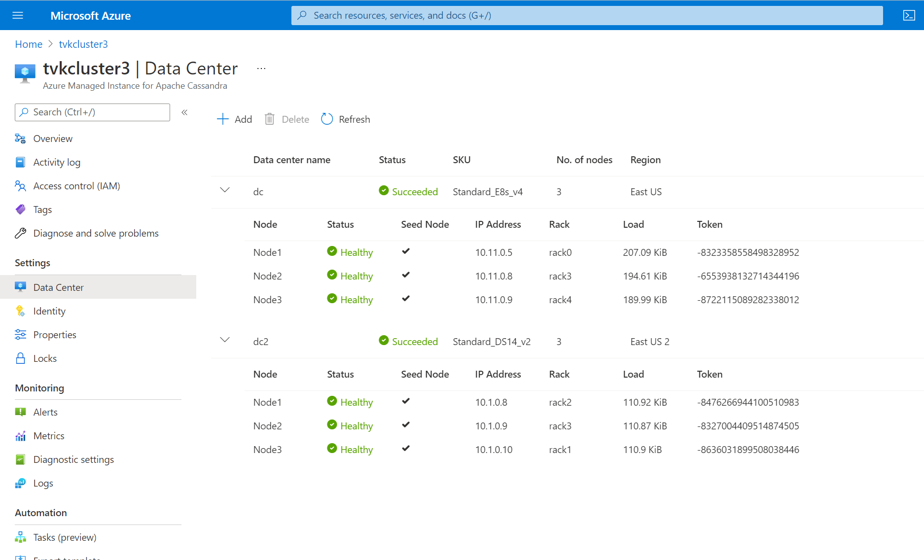This screenshot has height=560, width=924.
Task: Launch Cloud Shell from the top bar
Action: [909, 15]
